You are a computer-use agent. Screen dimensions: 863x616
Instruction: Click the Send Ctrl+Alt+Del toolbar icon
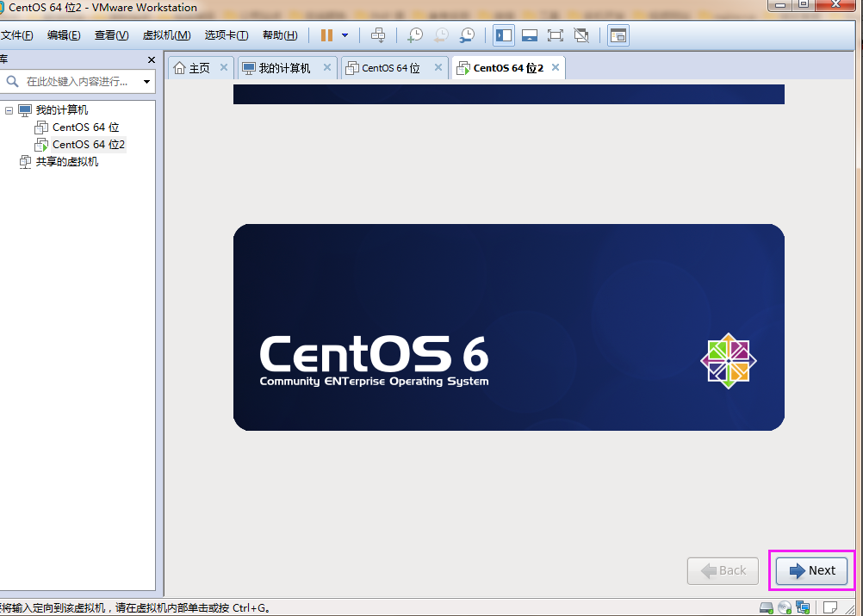point(378,35)
